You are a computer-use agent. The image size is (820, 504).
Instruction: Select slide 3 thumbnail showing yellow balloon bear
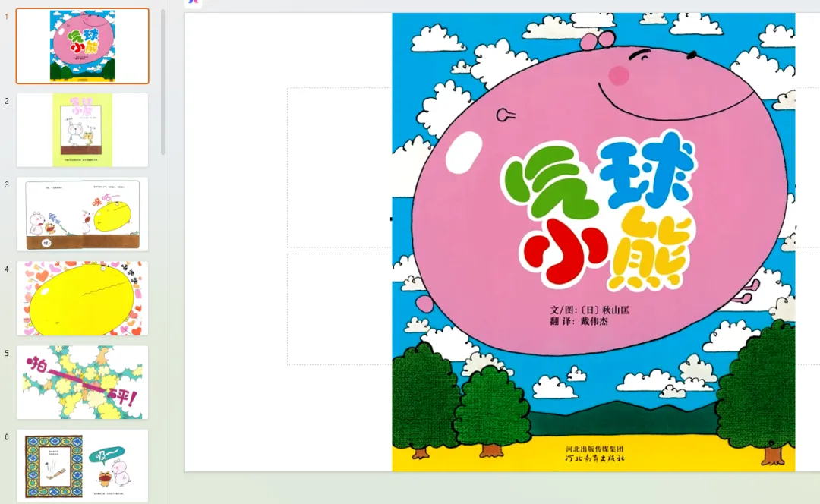click(83, 214)
